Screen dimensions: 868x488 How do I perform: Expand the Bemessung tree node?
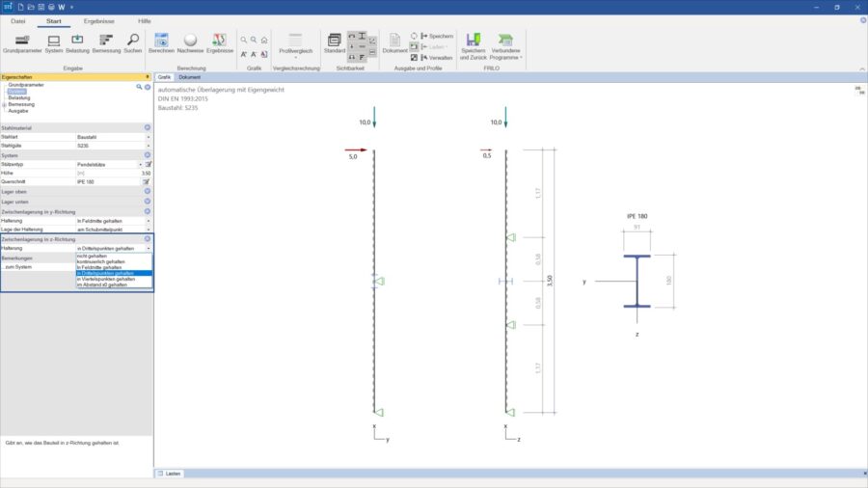(5, 104)
